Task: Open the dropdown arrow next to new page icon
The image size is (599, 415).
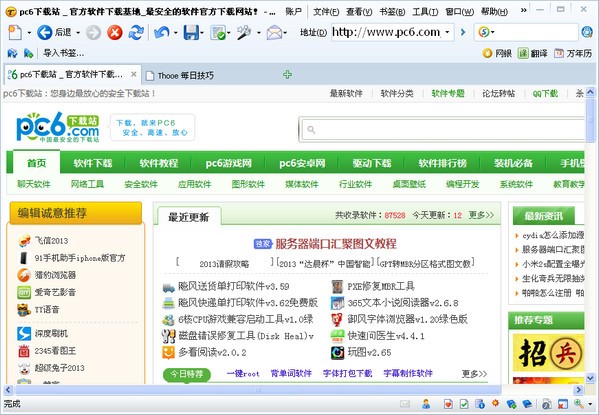Action: 29,33
